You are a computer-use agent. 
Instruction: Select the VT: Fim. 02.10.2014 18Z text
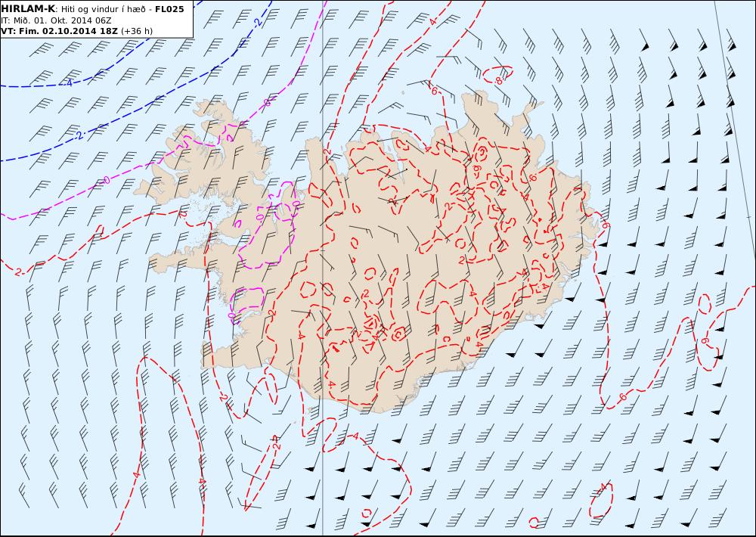click(59, 31)
